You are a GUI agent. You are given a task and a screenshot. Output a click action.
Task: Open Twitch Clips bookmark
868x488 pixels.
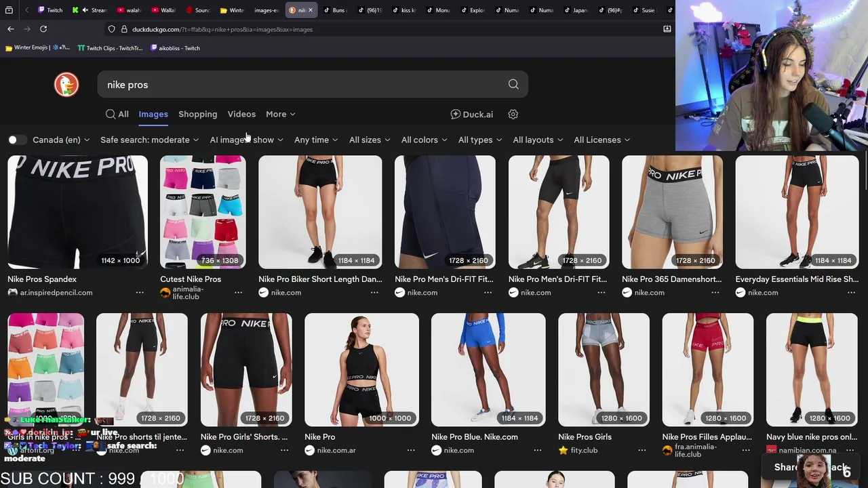pyautogui.click(x=111, y=48)
